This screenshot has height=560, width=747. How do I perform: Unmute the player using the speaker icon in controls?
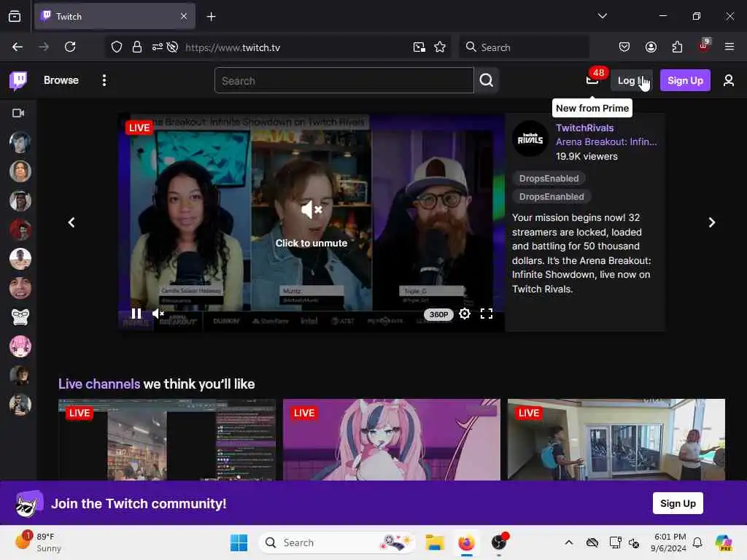coord(158,314)
